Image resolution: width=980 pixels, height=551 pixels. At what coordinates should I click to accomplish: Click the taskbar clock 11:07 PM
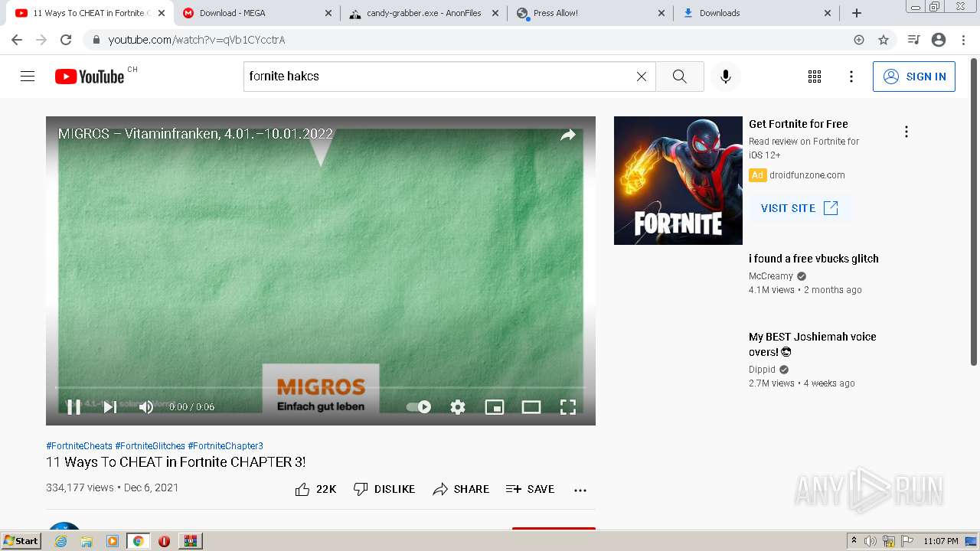(x=941, y=541)
